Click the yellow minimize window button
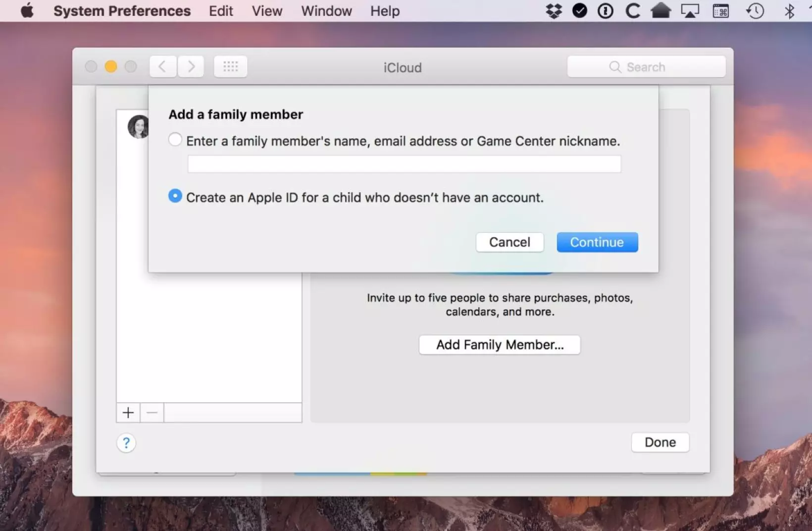 111,66
